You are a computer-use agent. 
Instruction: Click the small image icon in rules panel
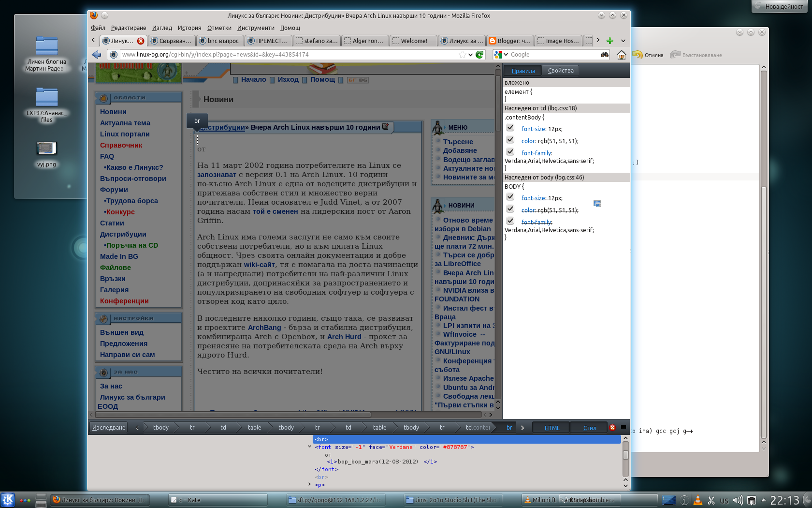point(597,204)
